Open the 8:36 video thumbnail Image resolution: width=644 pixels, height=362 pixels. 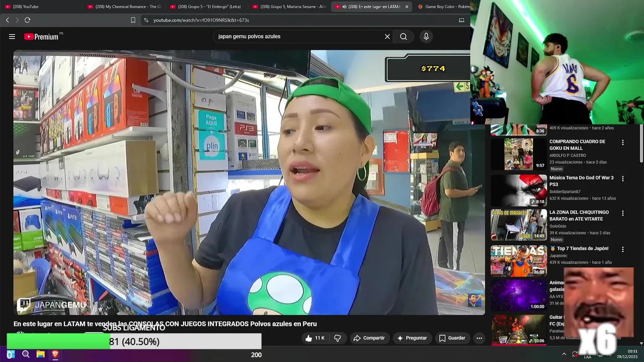pyautogui.click(x=519, y=130)
